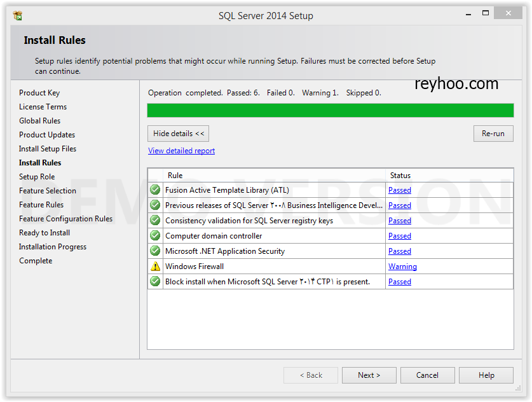Select the Product Updates step

47,135
